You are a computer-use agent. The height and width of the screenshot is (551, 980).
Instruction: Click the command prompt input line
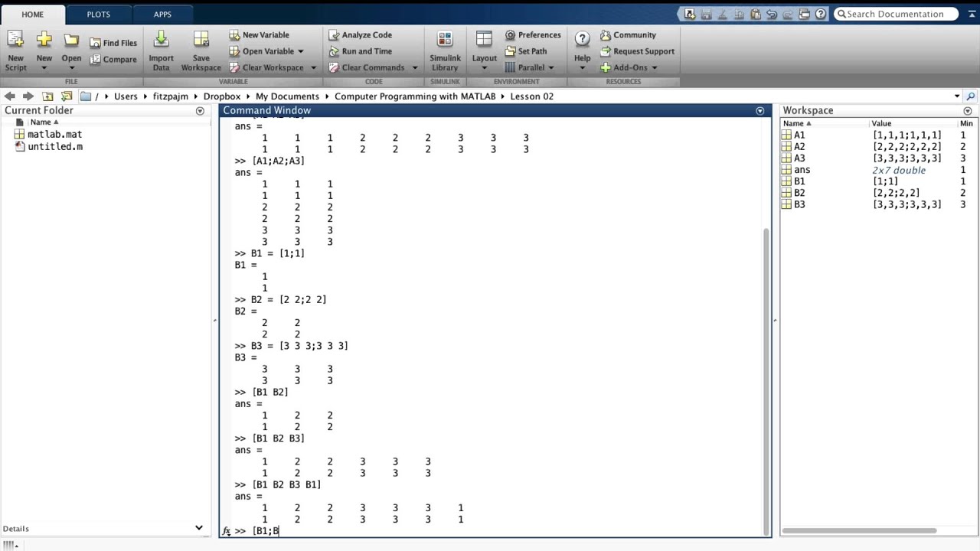click(x=498, y=530)
